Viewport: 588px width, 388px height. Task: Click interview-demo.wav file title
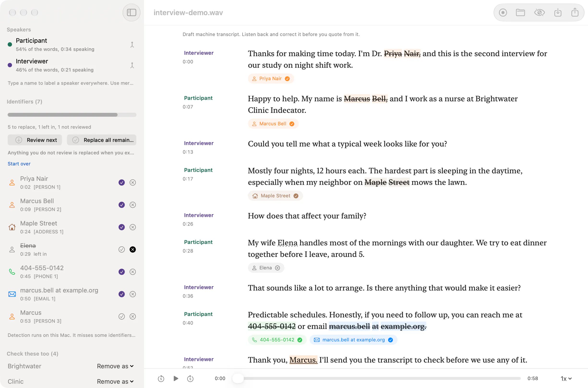[188, 12]
